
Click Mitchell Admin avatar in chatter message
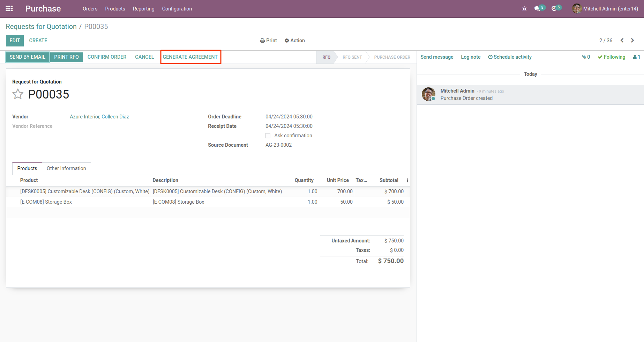click(x=428, y=94)
